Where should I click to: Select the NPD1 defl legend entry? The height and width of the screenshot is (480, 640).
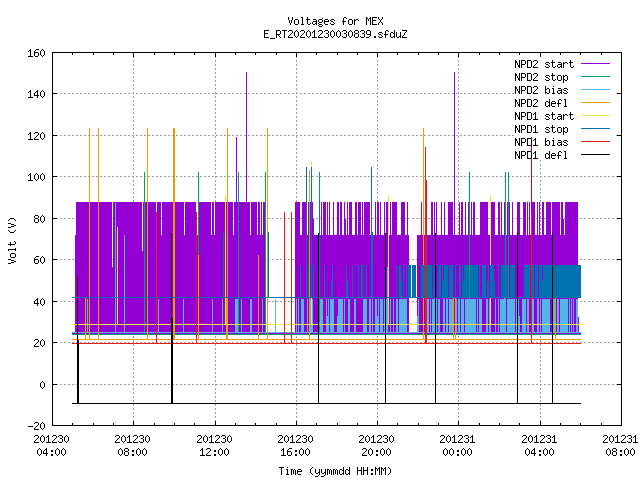click(x=541, y=156)
